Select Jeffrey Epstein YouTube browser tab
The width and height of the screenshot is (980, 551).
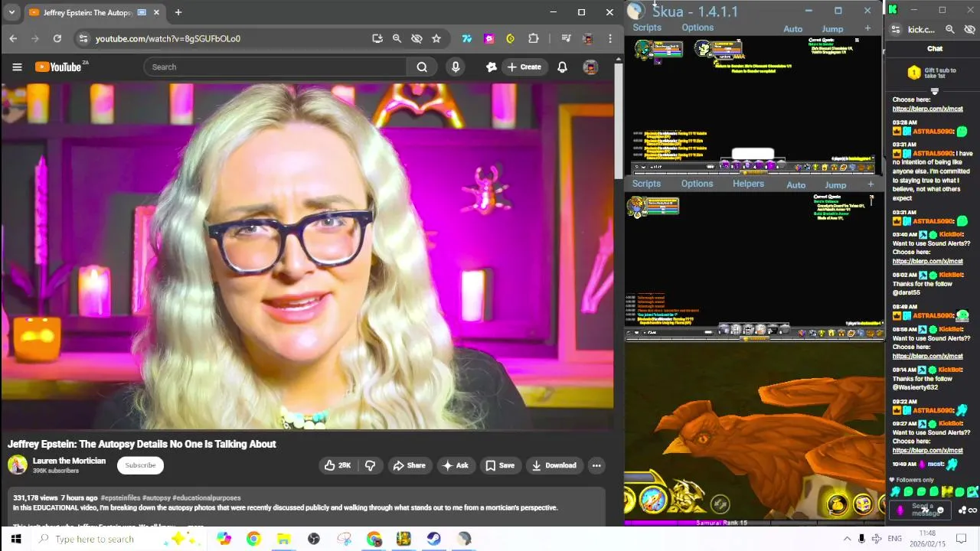(x=92, y=12)
